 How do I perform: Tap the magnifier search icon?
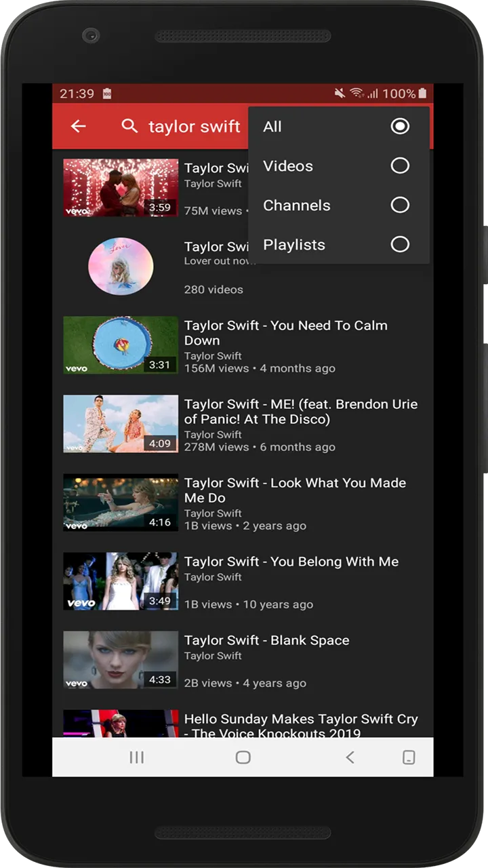(129, 125)
